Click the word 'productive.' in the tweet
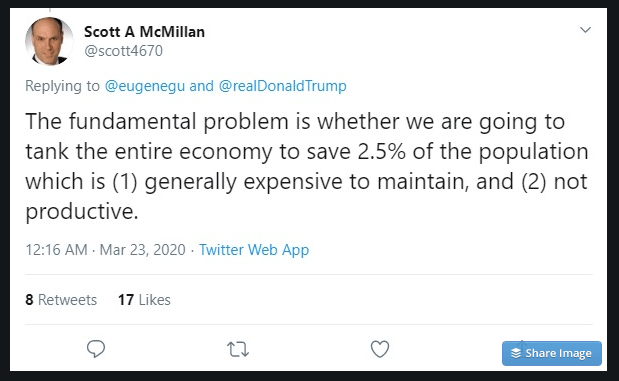This screenshot has width=619, height=381. pyautogui.click(x=82, y=212)
